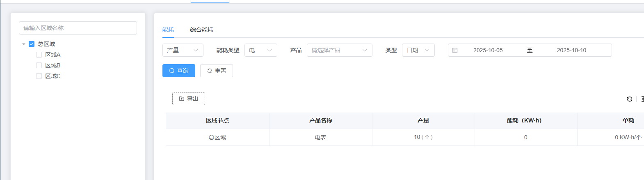Viewport: 644px width, 180px height.
Task: Click the 导出 export button
Action: point(189,99)
